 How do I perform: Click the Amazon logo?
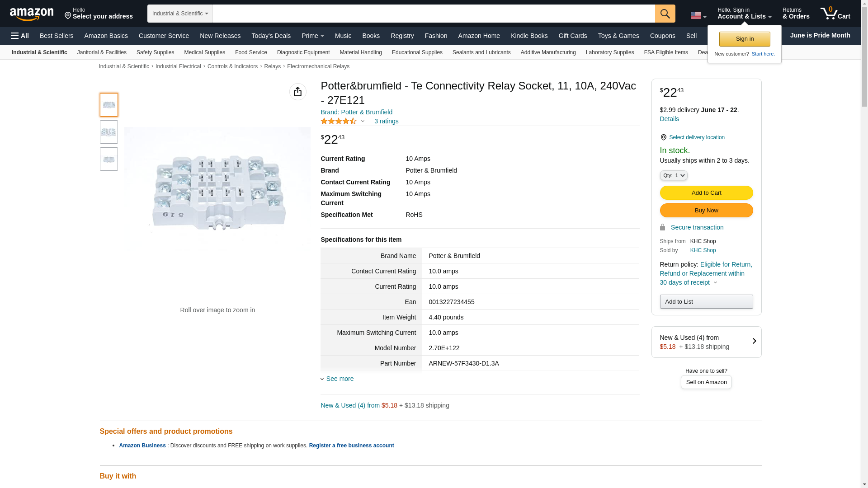[x=32, y=14]
